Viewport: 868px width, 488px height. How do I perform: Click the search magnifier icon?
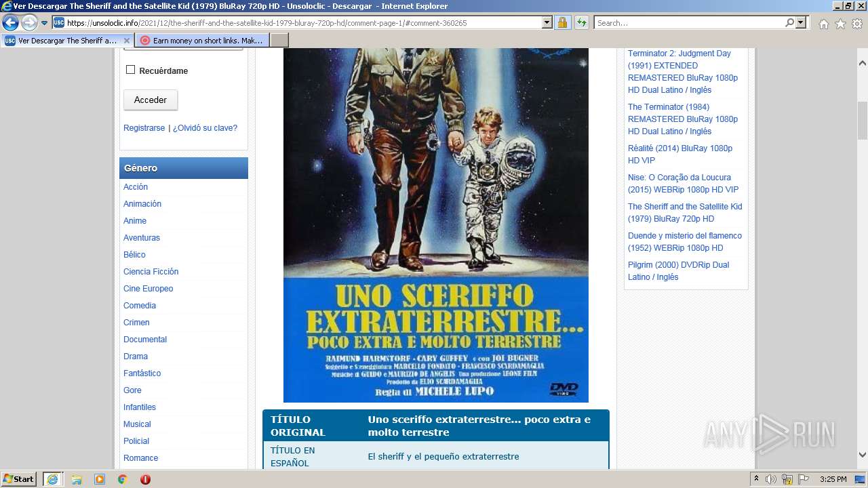(x=789, y=23)
